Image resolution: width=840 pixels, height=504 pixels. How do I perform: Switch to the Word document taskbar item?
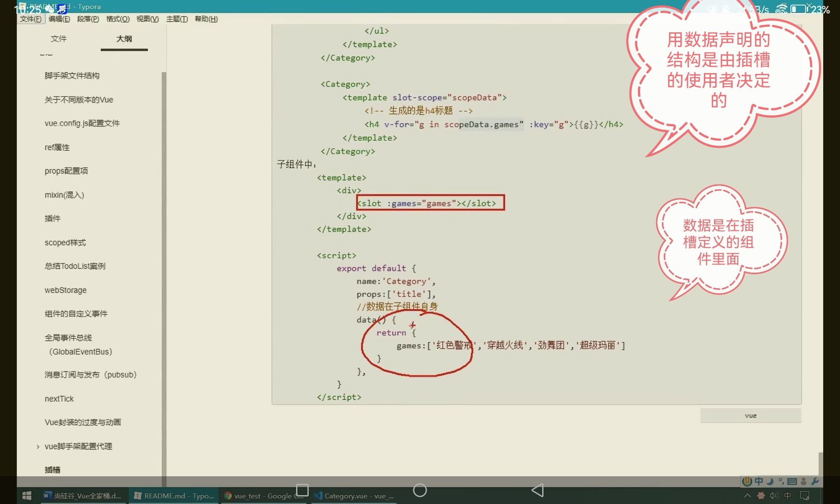click(x=83, y=496)
